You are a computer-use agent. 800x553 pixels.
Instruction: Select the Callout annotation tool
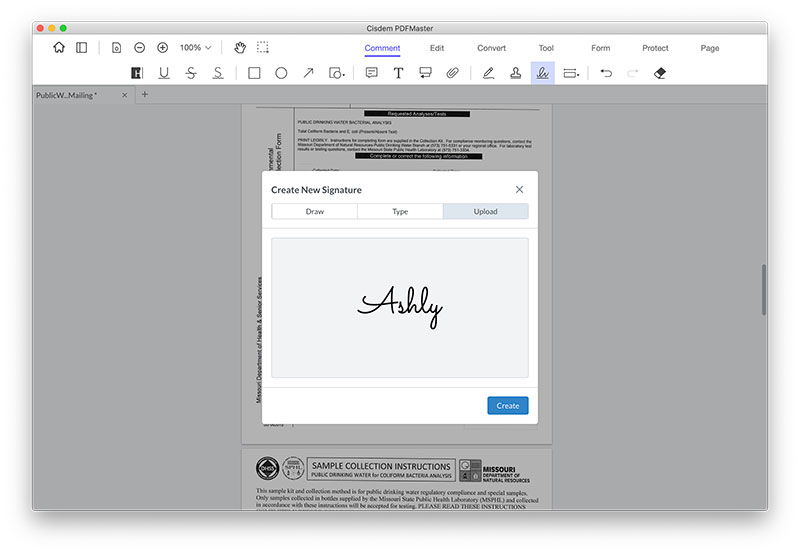(x=425, y=73)
